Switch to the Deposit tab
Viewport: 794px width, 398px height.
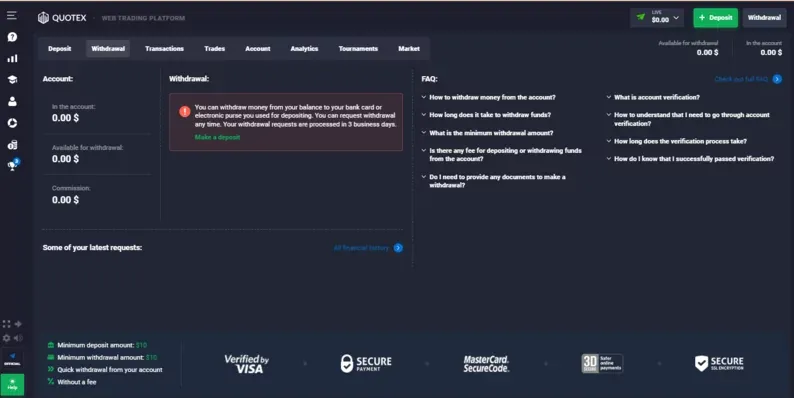coord(60,49)
